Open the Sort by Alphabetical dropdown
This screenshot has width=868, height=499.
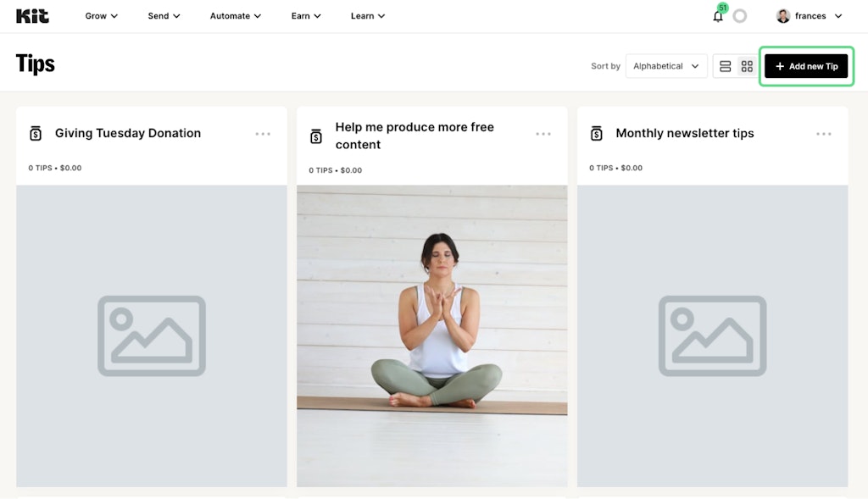[x=666, y=66]
